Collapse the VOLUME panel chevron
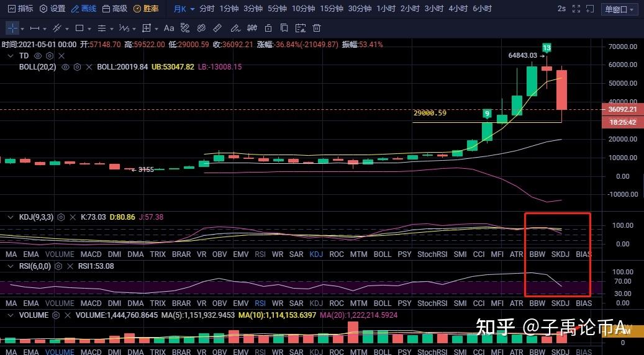This screenshot has height=355, width=644. (x=11, y=315)
